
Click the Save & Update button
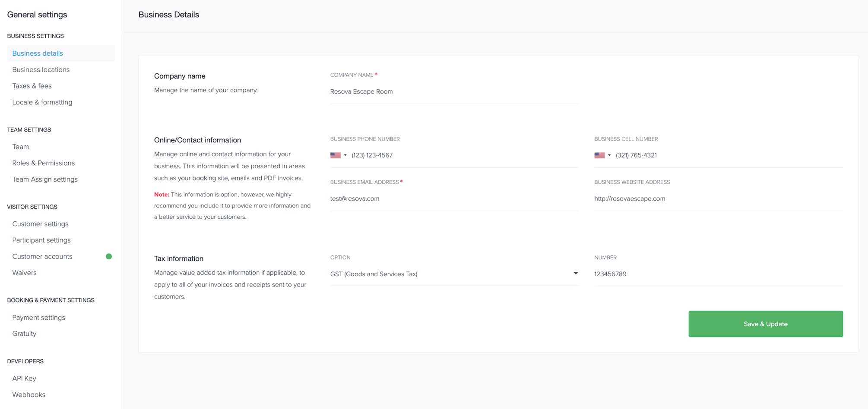(765, 324)
